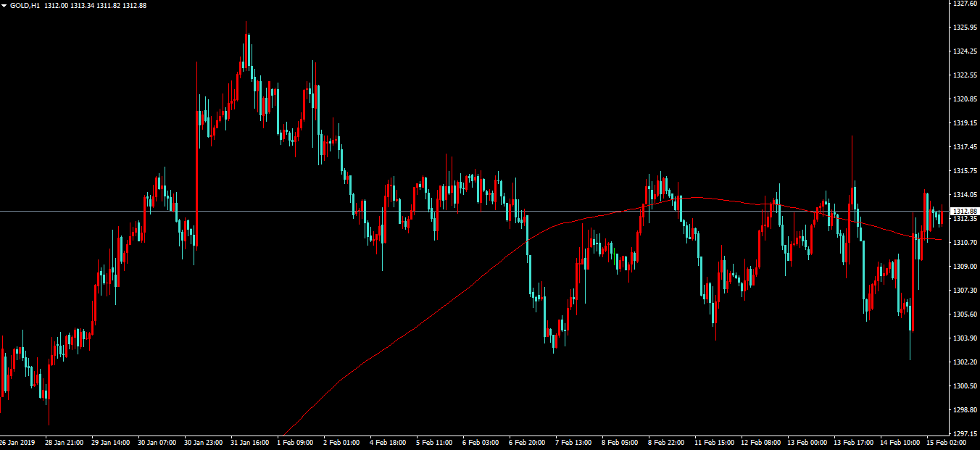The image size is (980, 450).
Task: Click the 13 Feb 17:00 time label
Action: point(853,442)
